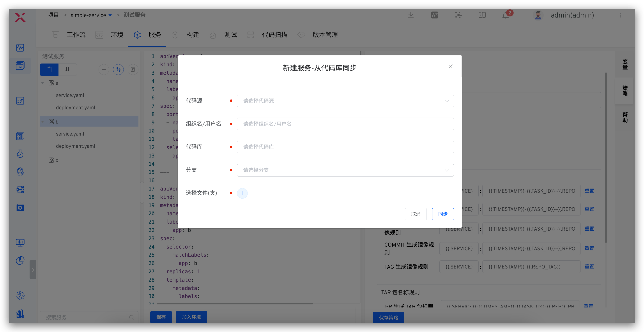Click the editor horizontal scrollbar
The height and width of the screenshot is (332, 644).
[235, 304]
